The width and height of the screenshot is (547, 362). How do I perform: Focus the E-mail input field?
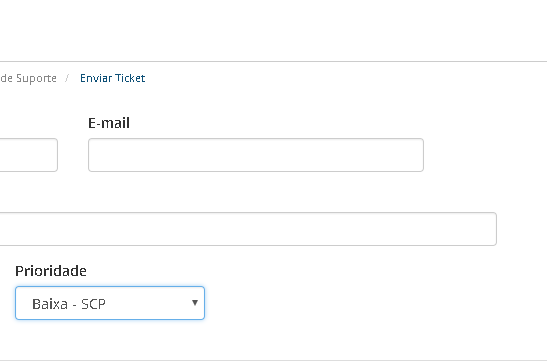tap(256, 155)
